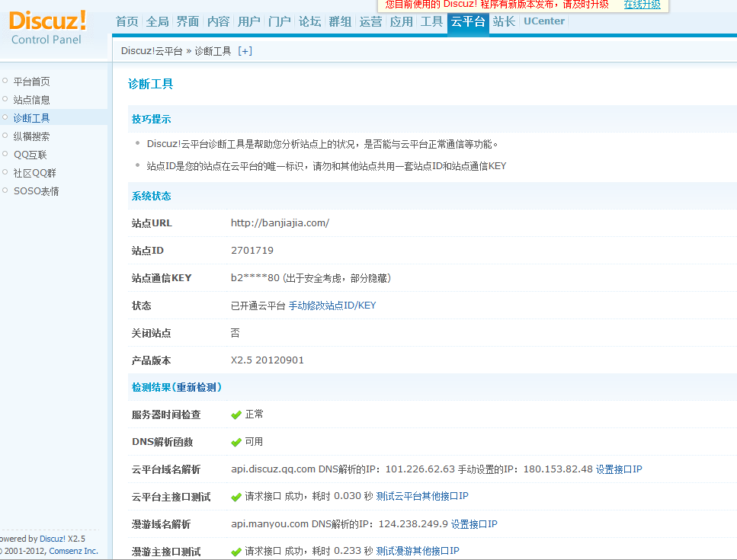737x560 pixels.
Task: Click the Discuz!云平台 breadcrumb text
Action: point(152,51)
